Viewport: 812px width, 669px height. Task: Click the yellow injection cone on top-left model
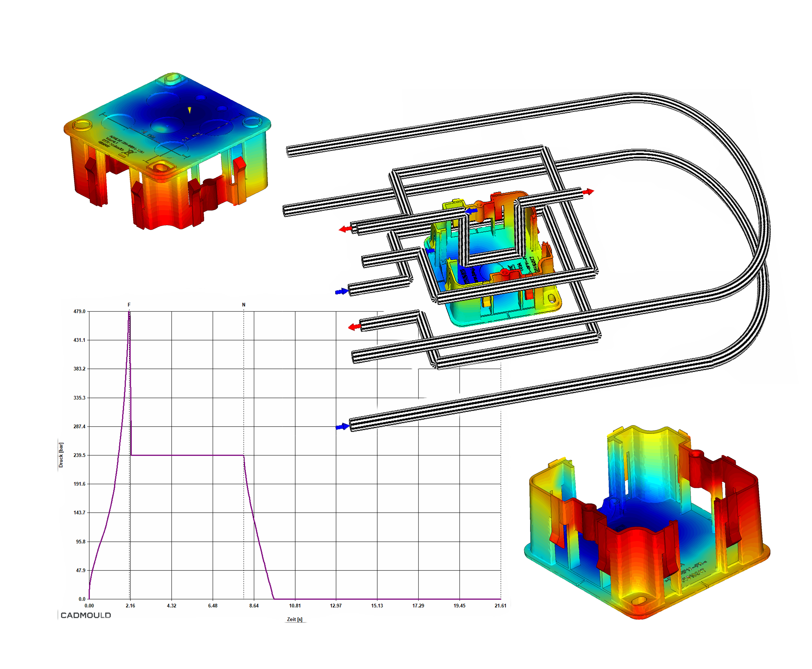pos(189,110)
